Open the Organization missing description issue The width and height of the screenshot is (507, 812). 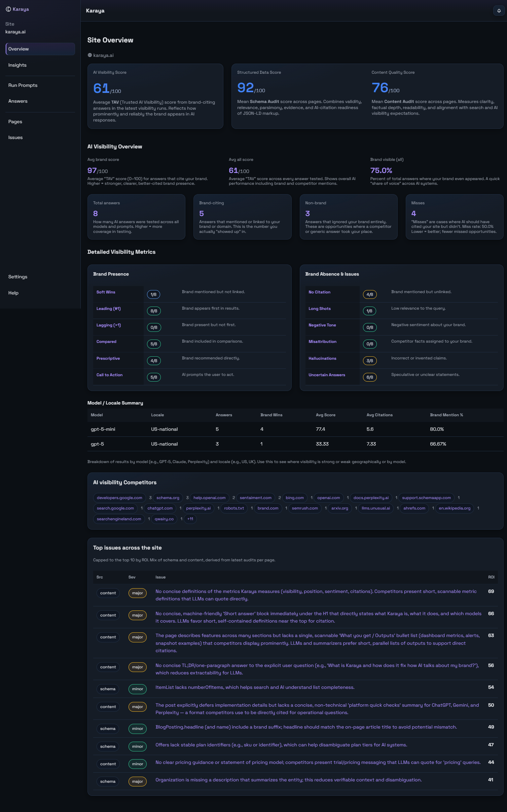(x=288, y=780)
